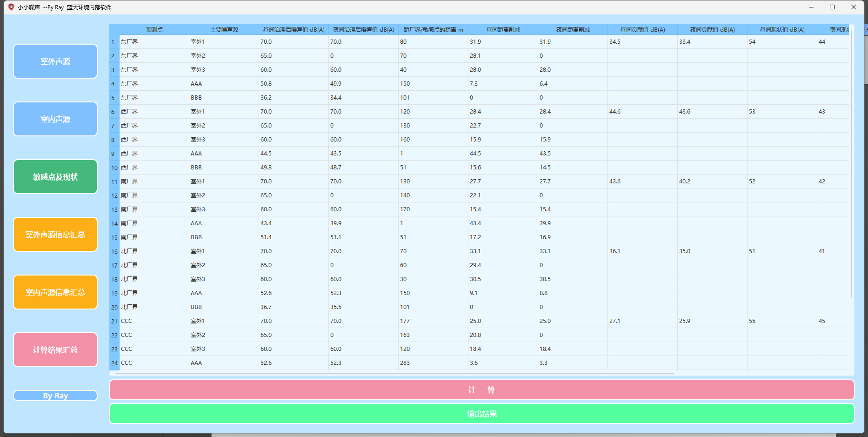Click 北厂界 cell in row 16
Image resolution: width=868 pixels, height=437 pixels.
click(154, 251)
